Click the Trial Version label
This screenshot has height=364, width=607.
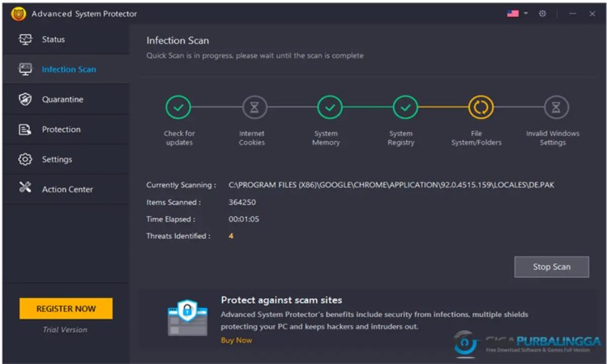tap(65, 329)
